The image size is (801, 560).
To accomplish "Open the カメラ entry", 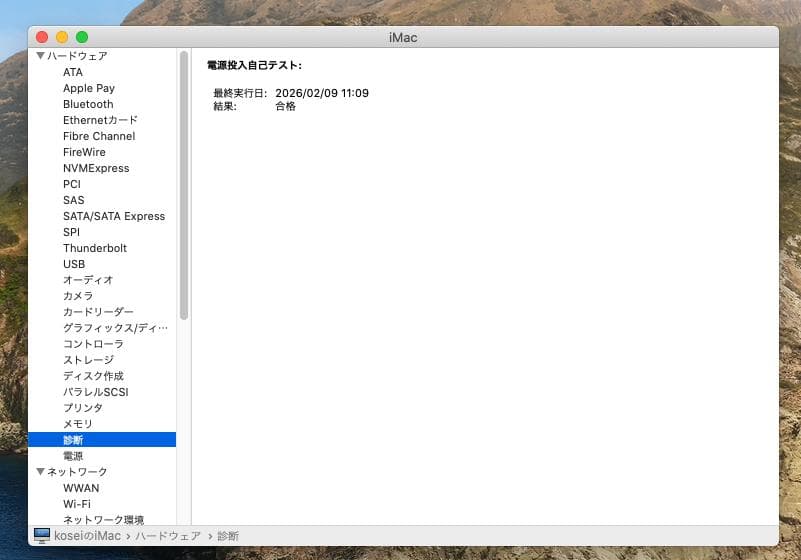I will click(x=78, y=296).
